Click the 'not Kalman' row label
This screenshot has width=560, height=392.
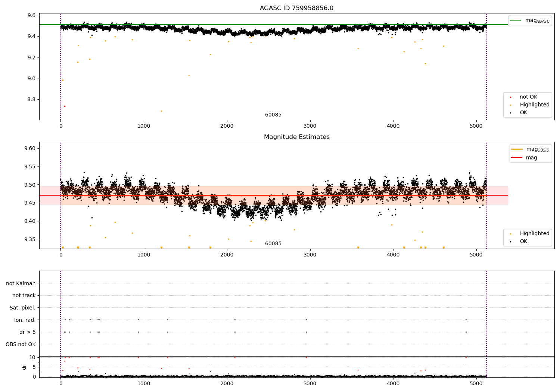point(21,283)
